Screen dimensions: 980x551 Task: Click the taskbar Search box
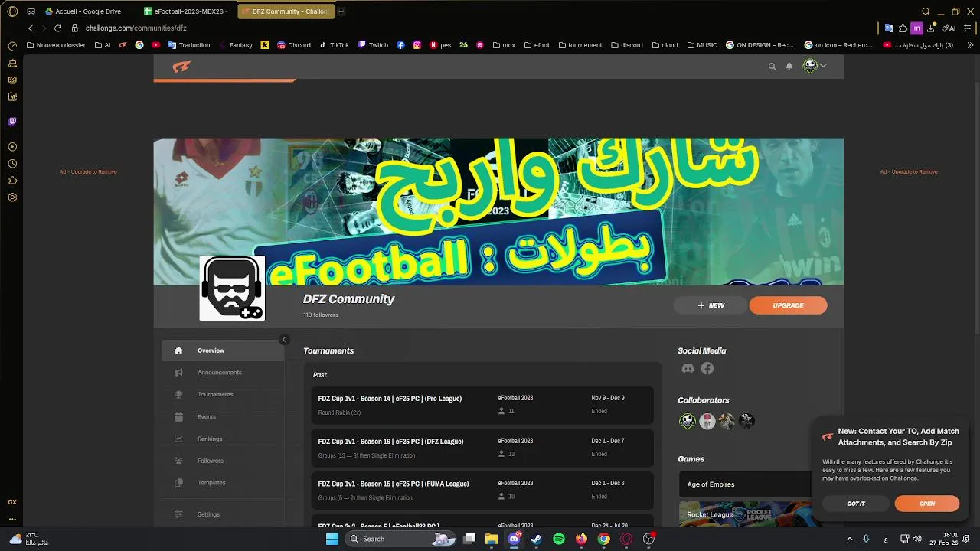(x=402, y=539)
